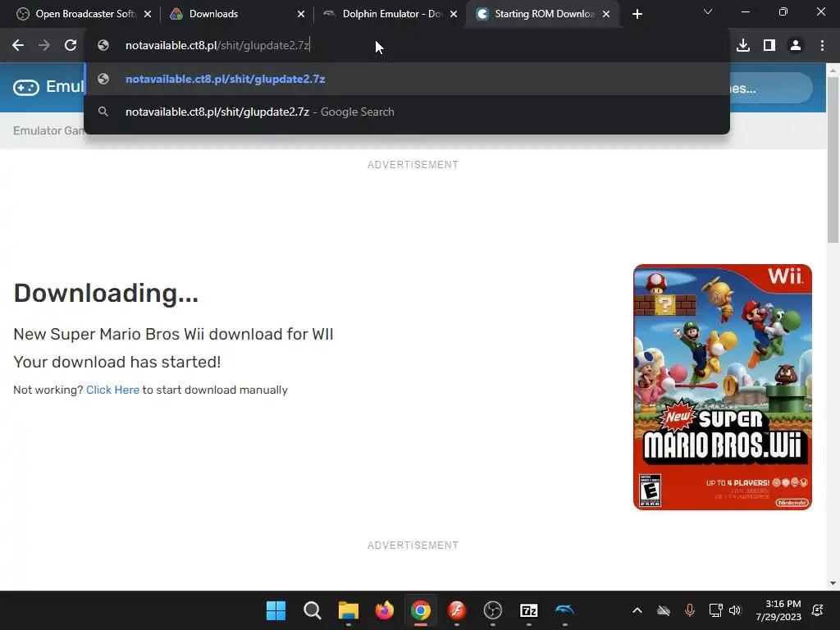Go back to the previous page
840x630 pixels.
(18, 46)
